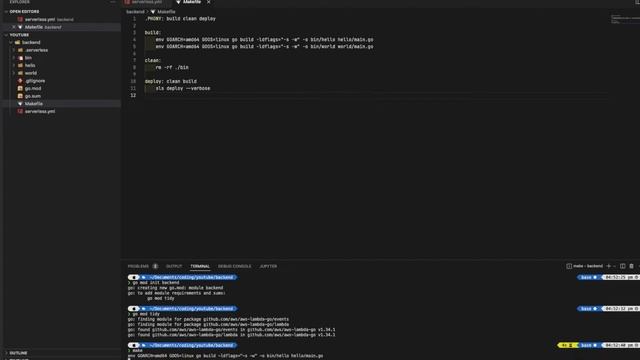Click the world folder icon
Viewport: 640px width, 360px height.
pos(20,73)
